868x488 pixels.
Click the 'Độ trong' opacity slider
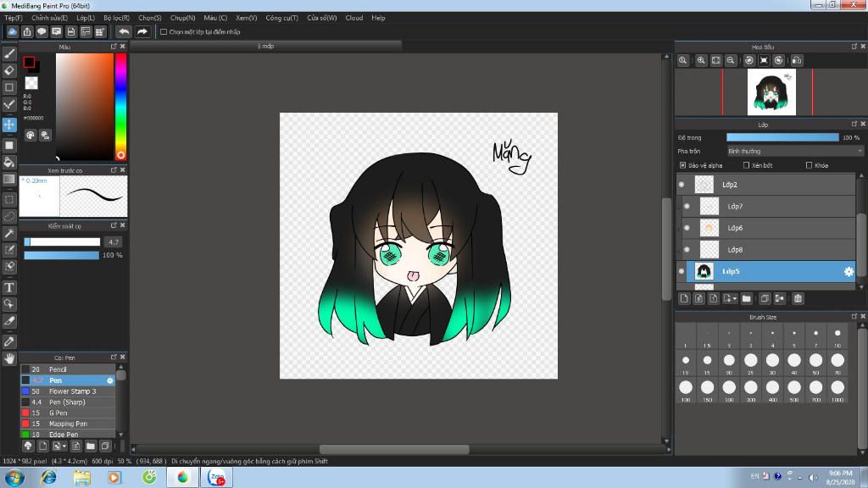(x=782, y=137)
